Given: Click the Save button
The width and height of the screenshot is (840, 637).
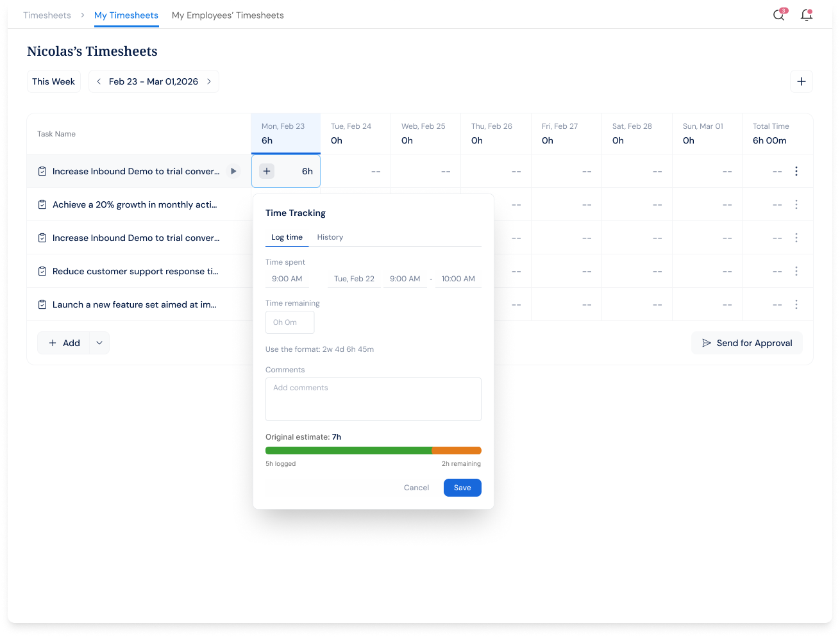Looking at the screenshot, I should pos(462,488).
